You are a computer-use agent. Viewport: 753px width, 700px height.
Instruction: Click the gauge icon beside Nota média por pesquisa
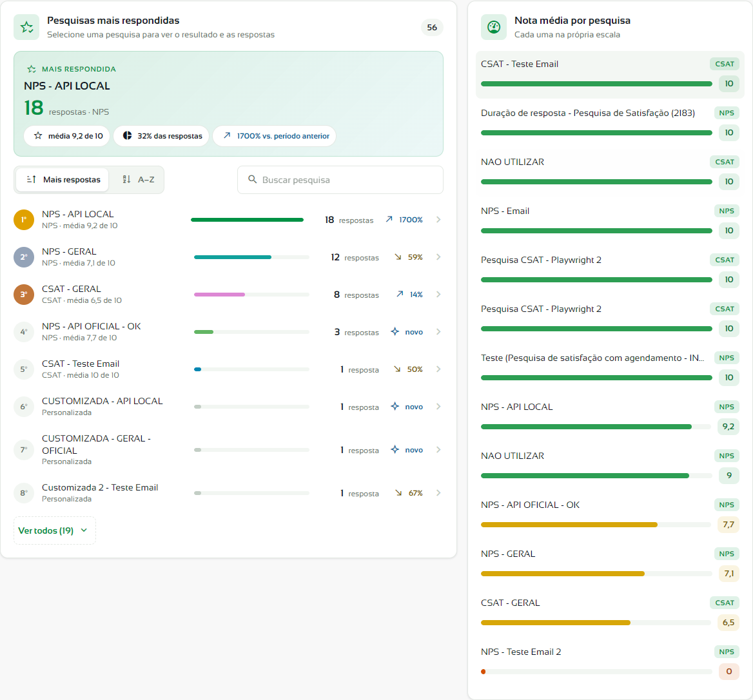pos(494,27)
